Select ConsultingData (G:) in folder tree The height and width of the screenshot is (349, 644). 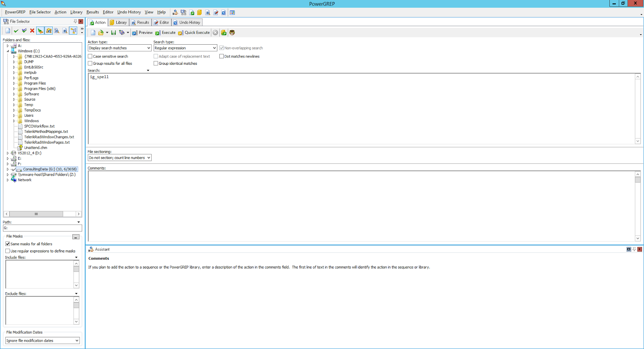click(50, 169)
